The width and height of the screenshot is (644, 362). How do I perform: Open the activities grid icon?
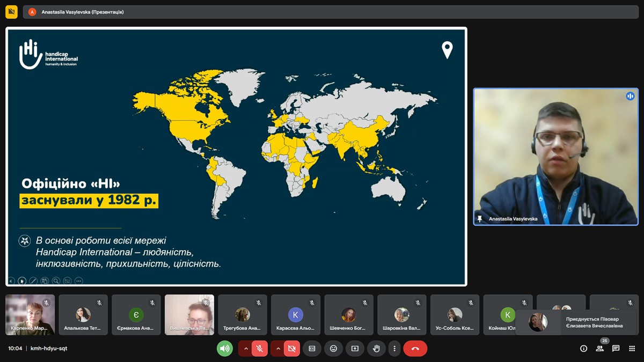tap(632, 349)
